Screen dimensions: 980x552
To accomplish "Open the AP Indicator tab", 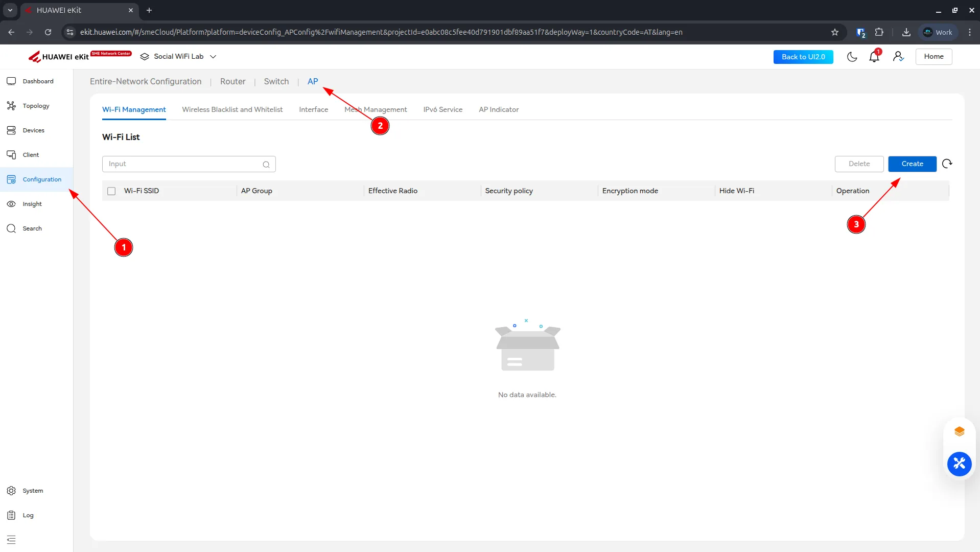I will [x=498, y=109].
